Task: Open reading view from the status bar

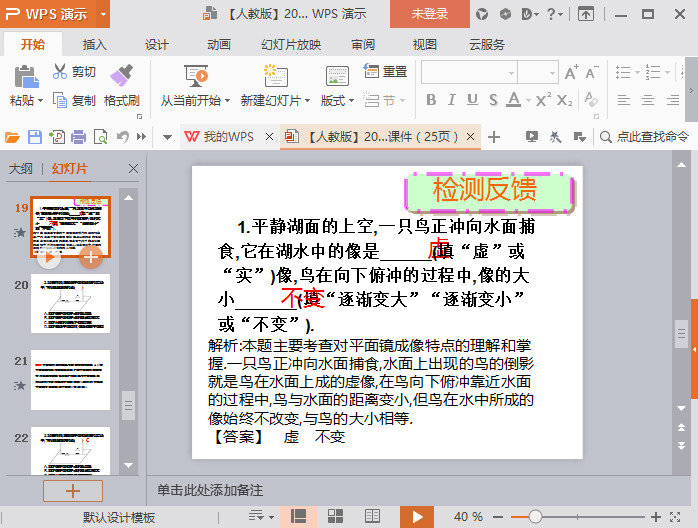Action: tap(372, 516)
